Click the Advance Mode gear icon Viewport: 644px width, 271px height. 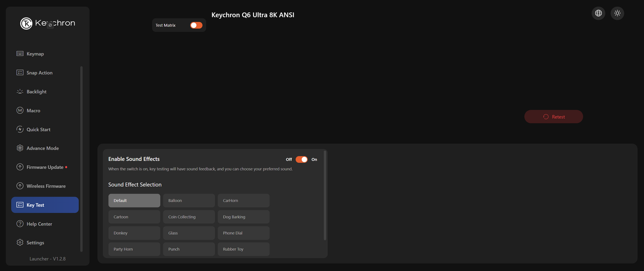pyautogui.click(x=20, y=148)
